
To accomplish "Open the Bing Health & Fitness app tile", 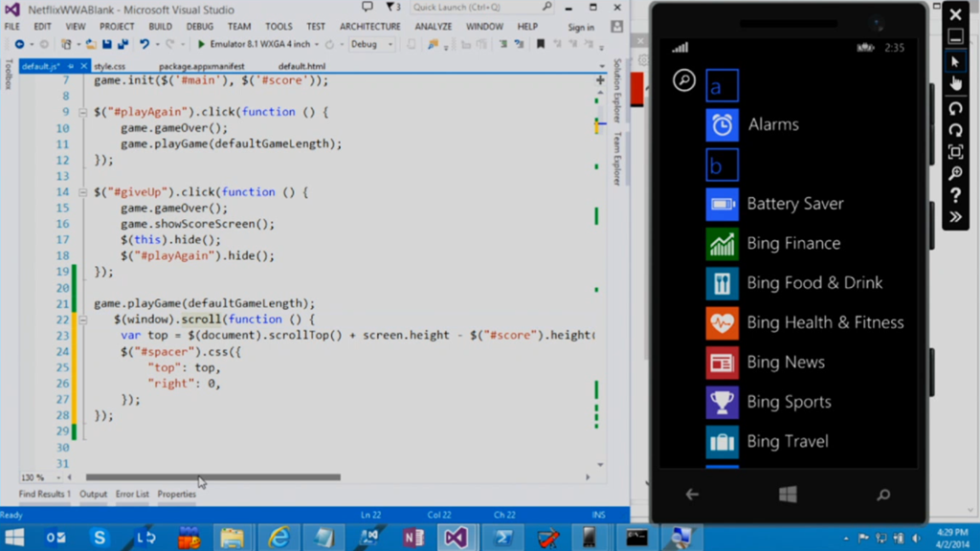I will [x=722, y=323].
